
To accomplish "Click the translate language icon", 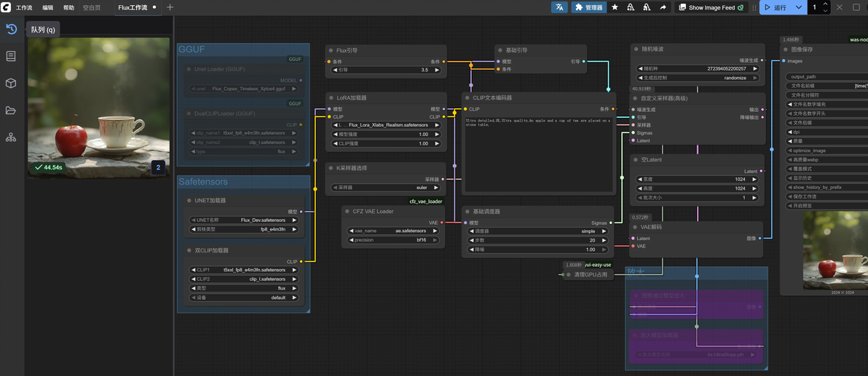I will click(560, 7).
